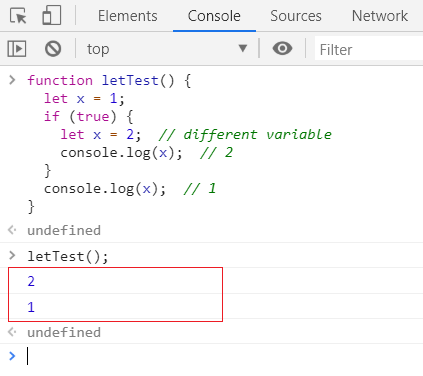This screenshot has height=376, width=423.
Task: Click the logged output value 2
Action: (31, 281)
